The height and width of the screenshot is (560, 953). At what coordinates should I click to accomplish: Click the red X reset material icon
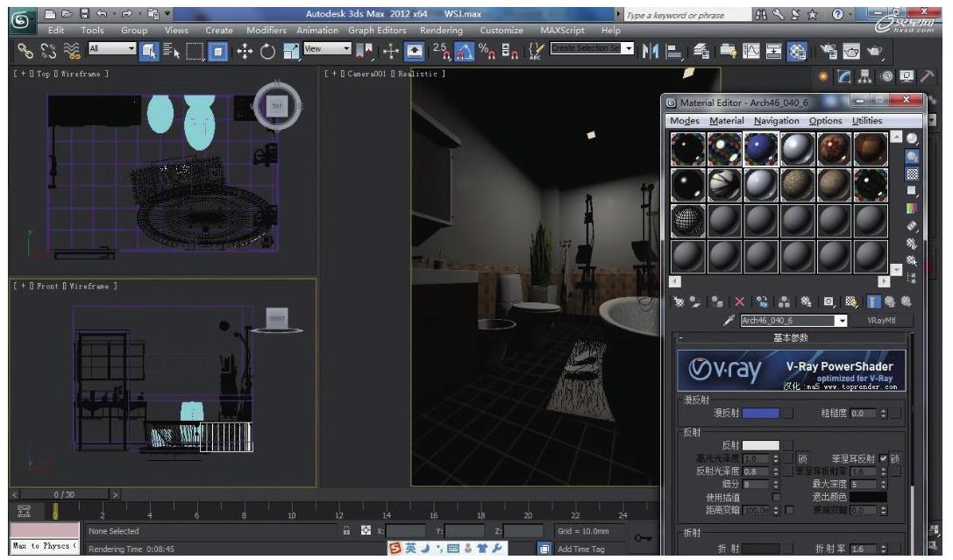point(740,301)
